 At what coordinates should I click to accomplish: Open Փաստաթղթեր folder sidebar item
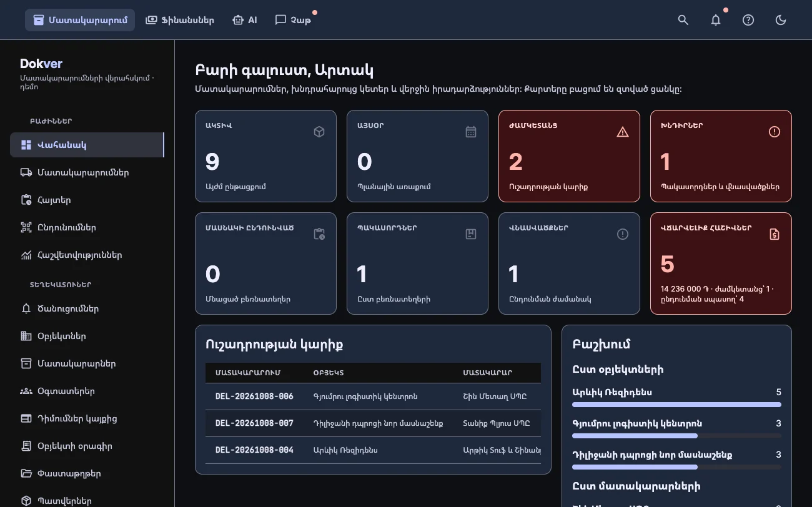click(x=87, y=473)
